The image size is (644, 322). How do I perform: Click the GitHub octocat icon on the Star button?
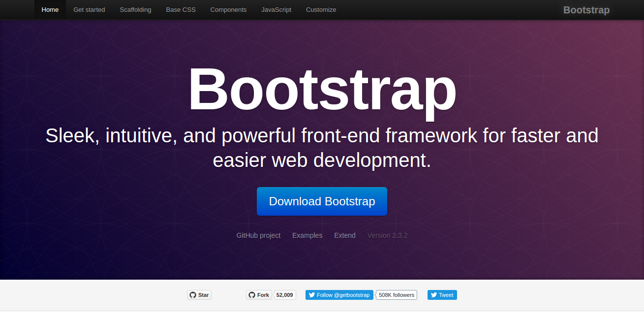192,294
